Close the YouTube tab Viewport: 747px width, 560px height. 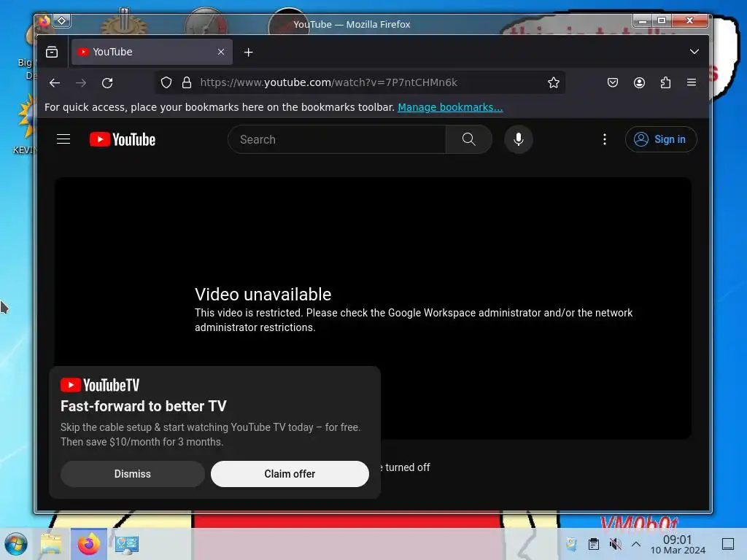[221, 52]
